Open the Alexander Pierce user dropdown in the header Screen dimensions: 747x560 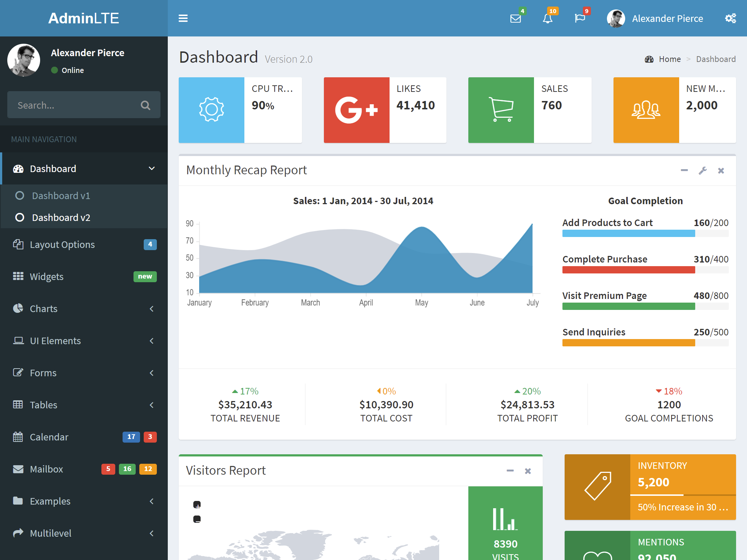(655, 18)
